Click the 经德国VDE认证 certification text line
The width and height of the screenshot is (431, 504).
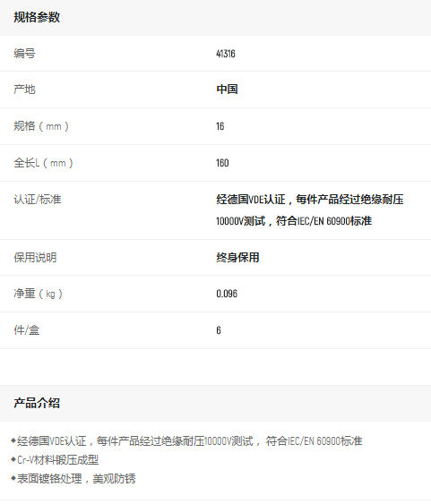pyautogui.click(x=310, y=200)
